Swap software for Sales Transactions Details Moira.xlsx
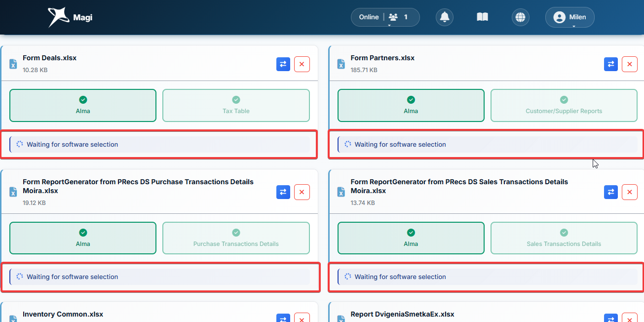 [x=611, y=192]
